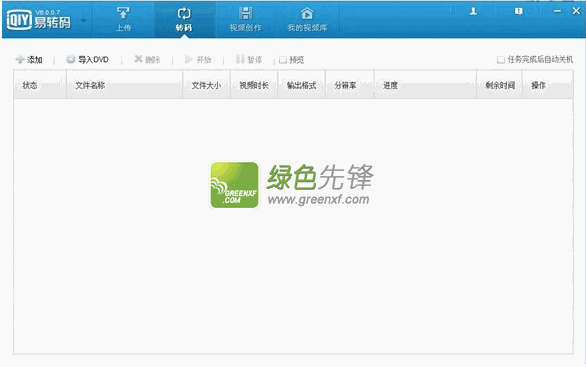Click 导入DVD import button
Screen dimensions: 586x367
pyautogui.click(x=87, y=59)
